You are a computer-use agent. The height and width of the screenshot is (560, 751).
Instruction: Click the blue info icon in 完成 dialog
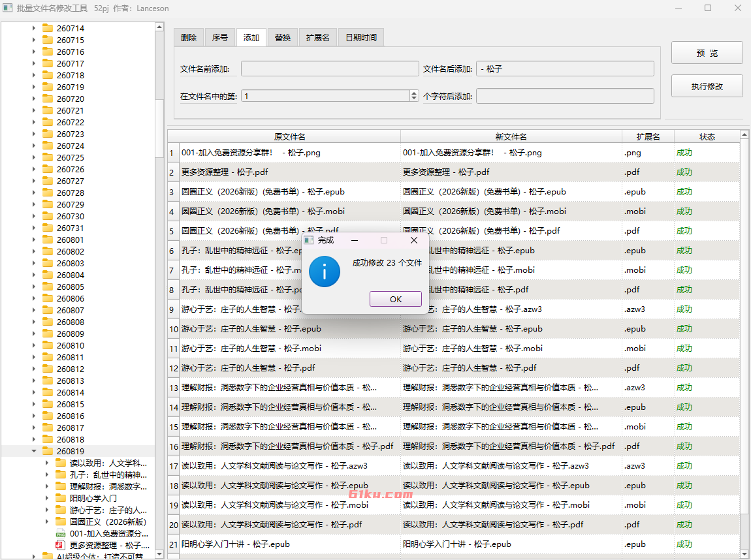coord(325,272)
